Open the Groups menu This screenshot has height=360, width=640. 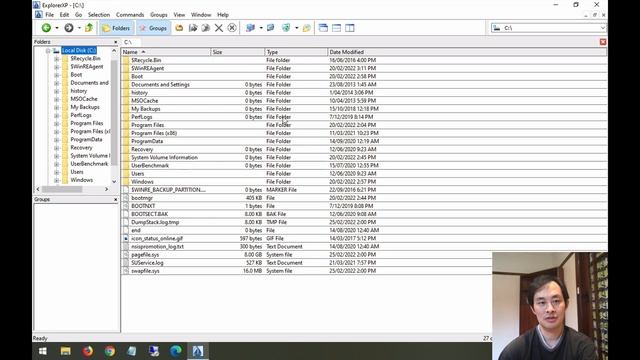[159, 15]
